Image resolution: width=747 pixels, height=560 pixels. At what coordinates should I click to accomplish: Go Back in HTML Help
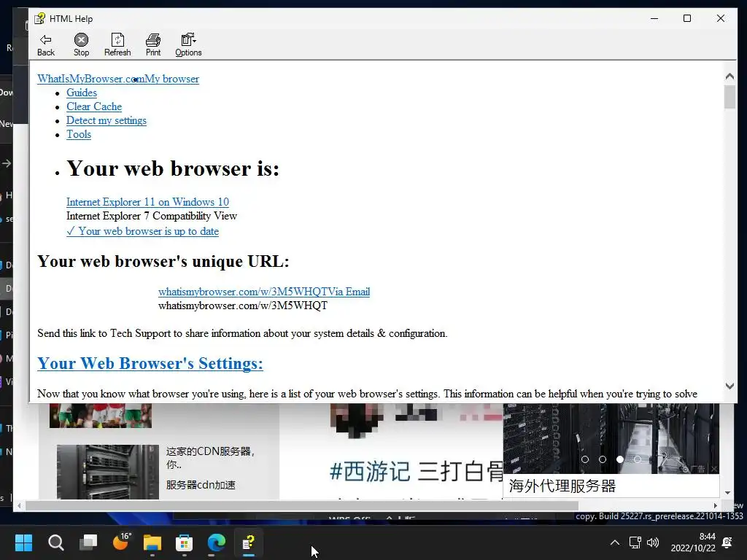46,45
